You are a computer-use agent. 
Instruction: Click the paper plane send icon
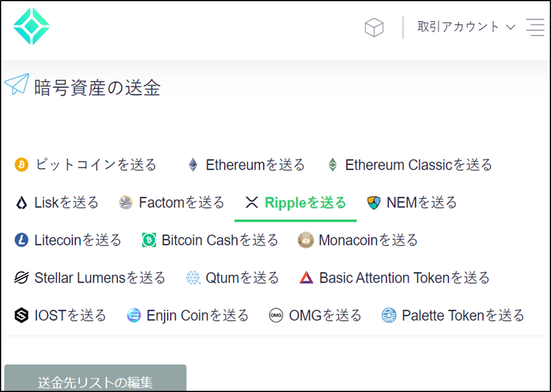(x=17, y=84)
